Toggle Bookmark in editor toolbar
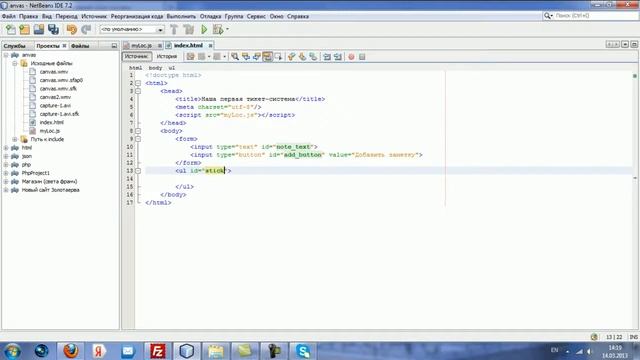640x360 pixels. tap(313, 57)
